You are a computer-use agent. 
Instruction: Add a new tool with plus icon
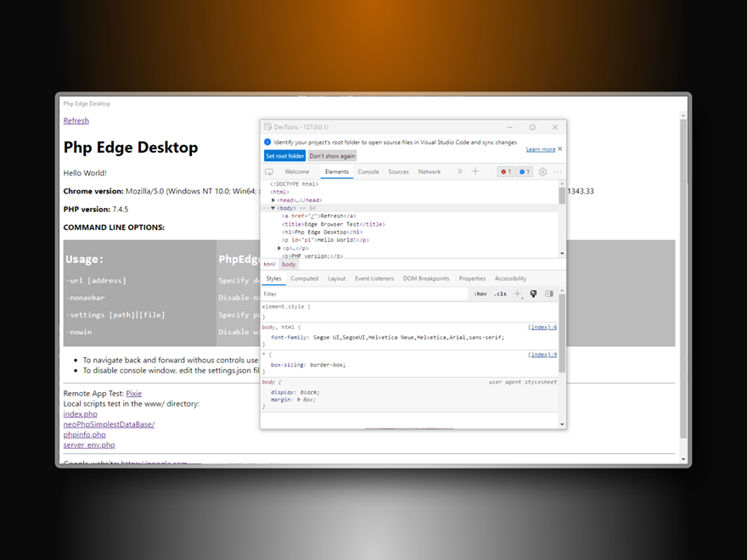pyautogui.click(x=475, y=172)
